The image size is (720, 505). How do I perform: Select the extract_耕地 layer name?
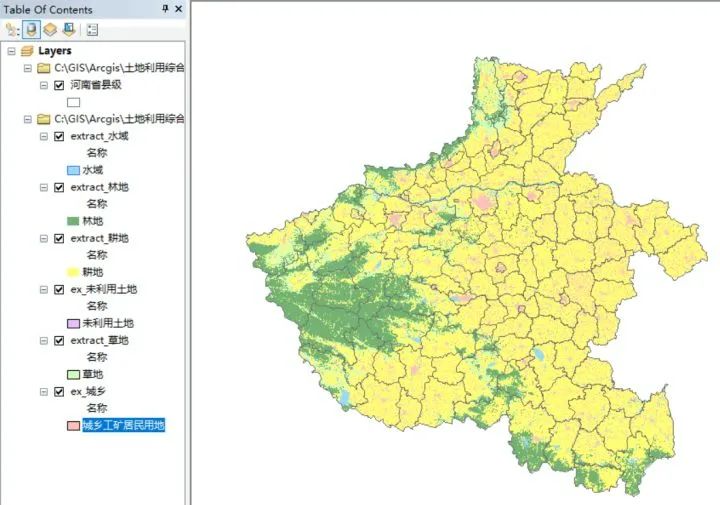point(99,238)
